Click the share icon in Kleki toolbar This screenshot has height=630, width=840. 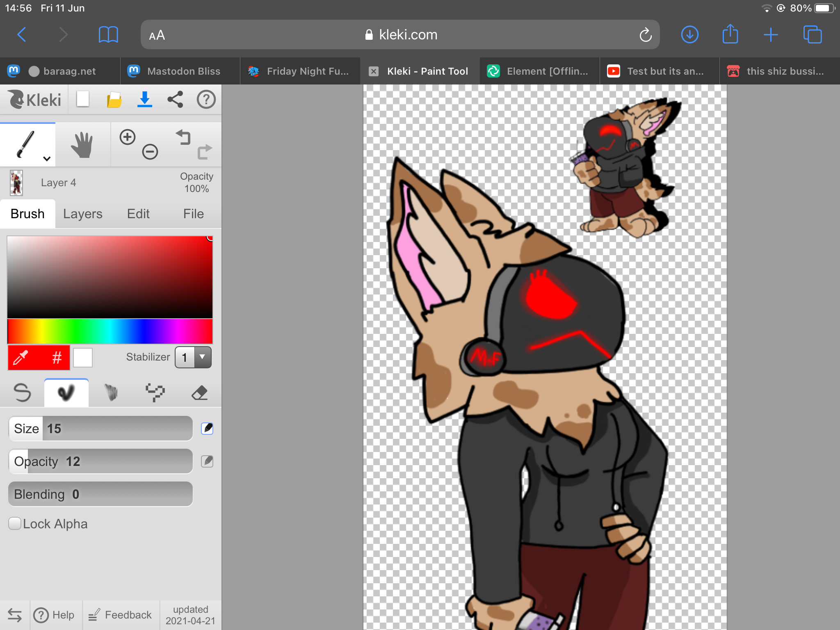pos(175,100)
